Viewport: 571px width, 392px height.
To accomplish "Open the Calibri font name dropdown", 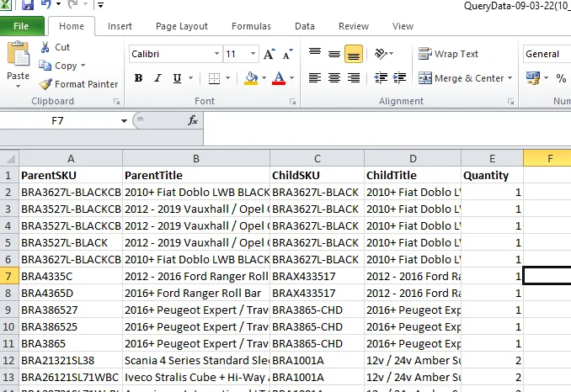I will click(216, 54).
